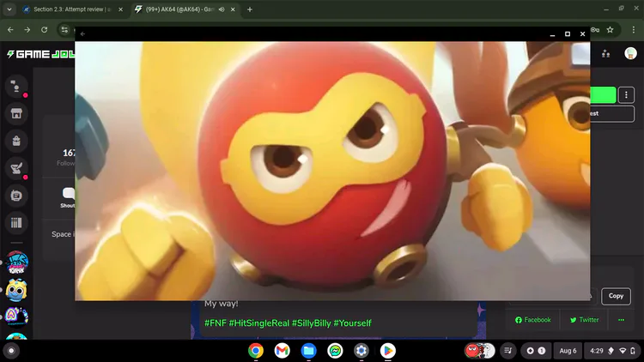This screenshot has width=644, height=362.
Task: Open the user profile avatar menu
Action: [x=630, y=53]
